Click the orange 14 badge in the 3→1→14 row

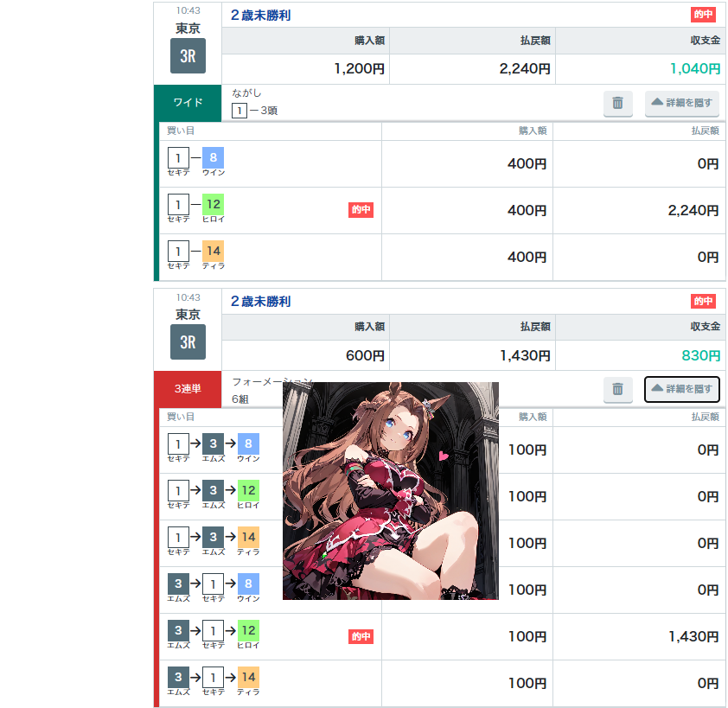[248, 677]
